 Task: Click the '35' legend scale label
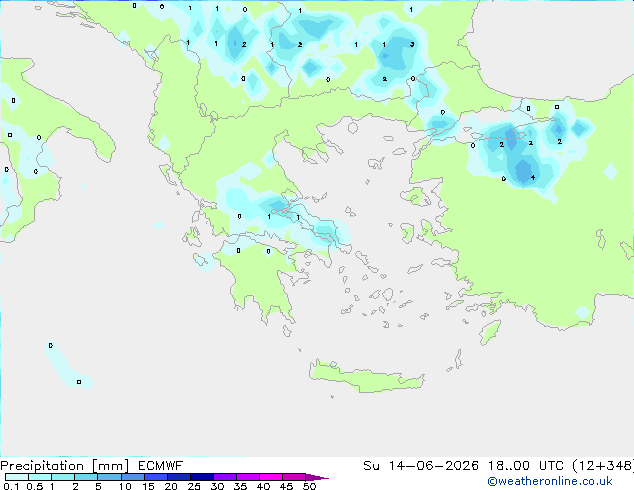tap(240, 486)
